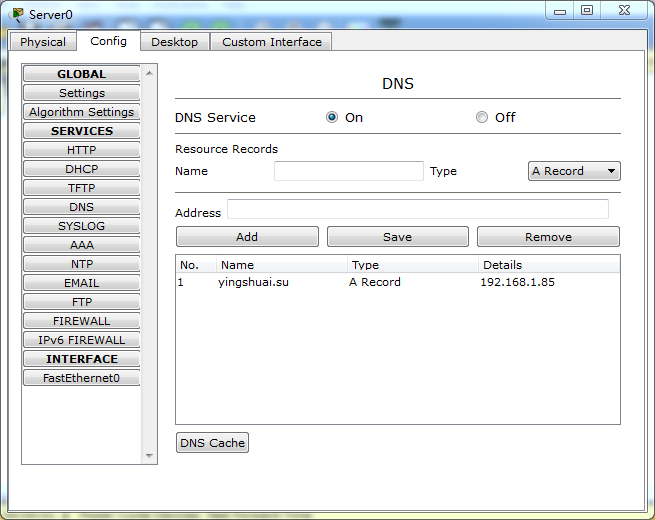Open global Settings
The width and height of the screenshot is (655, 520).
click(x=81, y=93)
